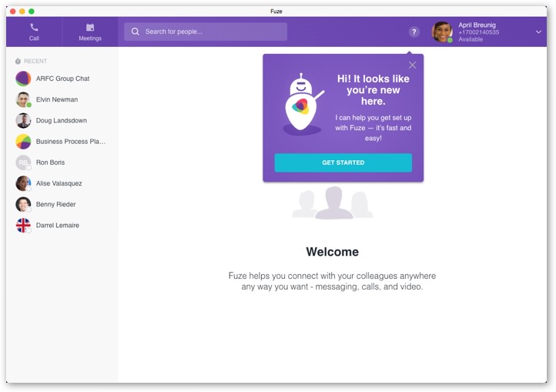Image resolution: width=556 pixels, height=392 pixels.
Task: Open chat with Ron Boris
Action: (62, 162)
